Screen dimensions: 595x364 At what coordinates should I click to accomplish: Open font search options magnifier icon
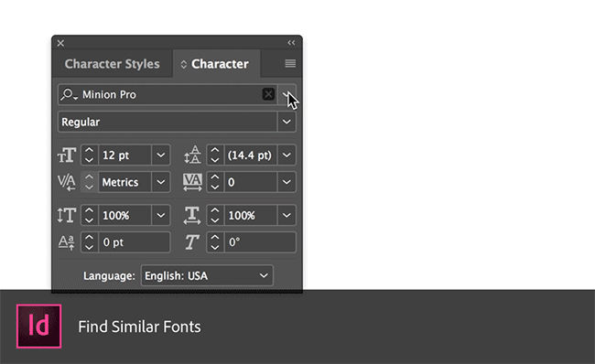tap(69, 94)
